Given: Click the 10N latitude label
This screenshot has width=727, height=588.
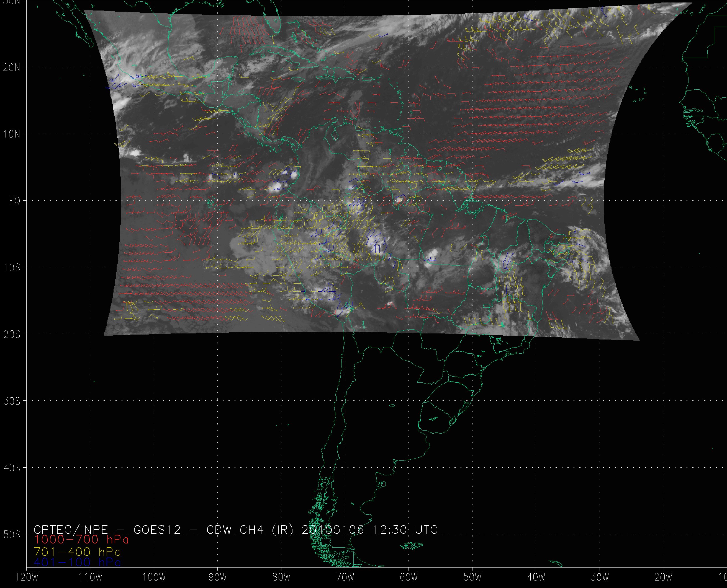Looking at the screenshot, I should point(12,134).
